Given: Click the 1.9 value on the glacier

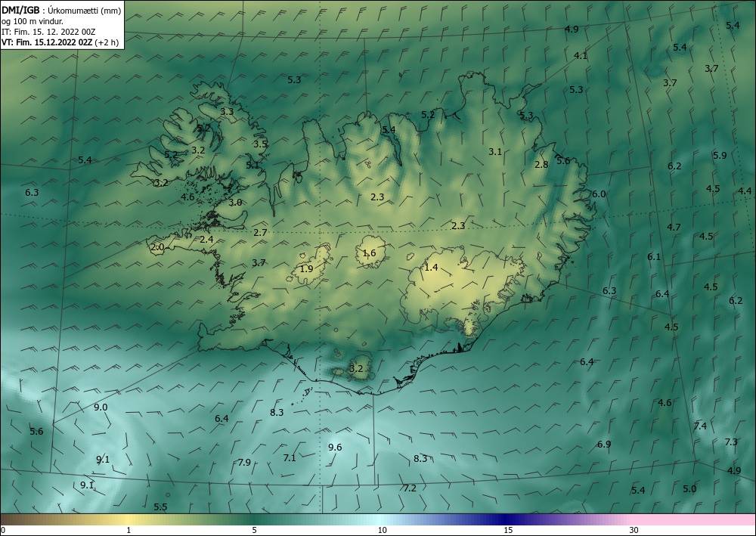Looking at the screenshot, I should [307, 268].
